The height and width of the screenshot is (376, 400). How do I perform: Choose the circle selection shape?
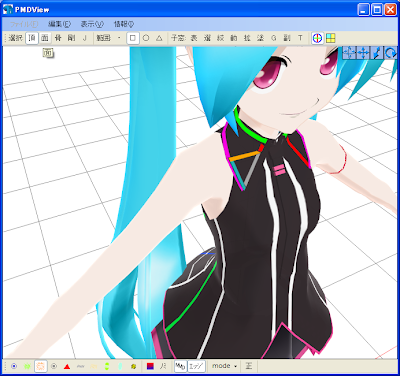tap(146, 38)
